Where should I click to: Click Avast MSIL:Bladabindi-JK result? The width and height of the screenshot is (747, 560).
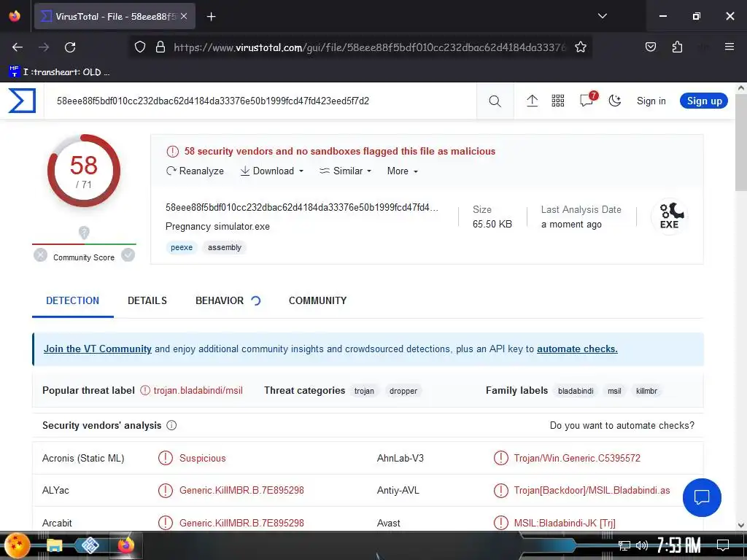pyautogui.click(x=565, y=523)
